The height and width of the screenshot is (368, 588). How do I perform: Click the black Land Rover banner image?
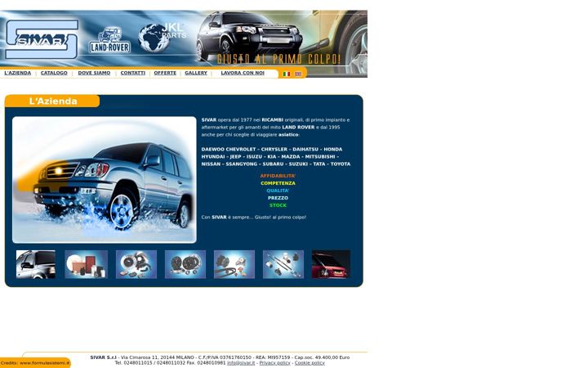tap(249, 37)
